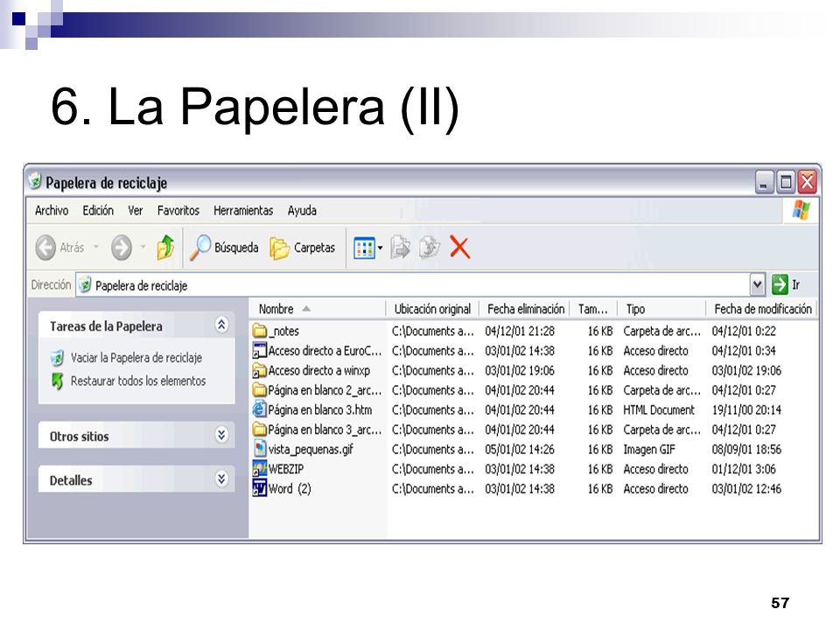Screen dimensions: 840x630
Task: Go up one folder level icon
Action: click(165, 247)
